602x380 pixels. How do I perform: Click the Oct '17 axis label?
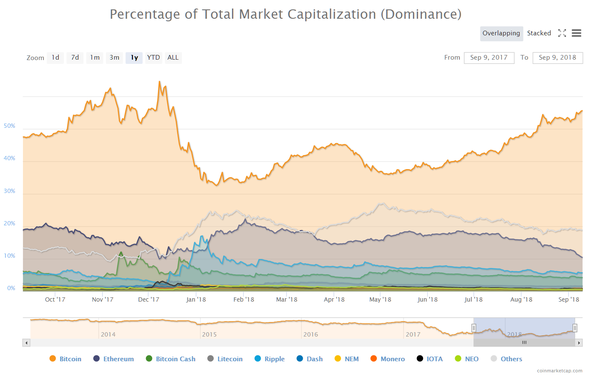tap(55, 299)
